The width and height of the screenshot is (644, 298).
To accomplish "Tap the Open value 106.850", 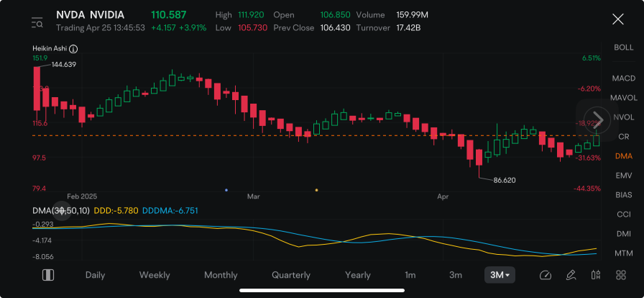I will [x=336, y=15].
